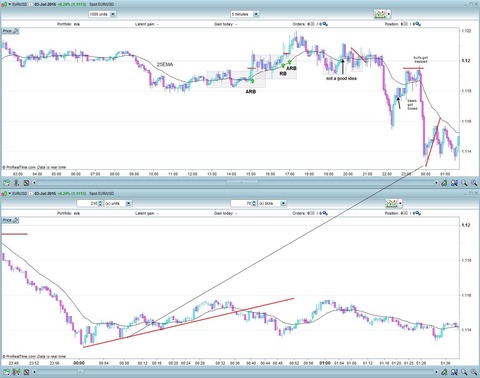
Task: Click 'Latent gain' text in bottom chart
Action: (147, 213)
